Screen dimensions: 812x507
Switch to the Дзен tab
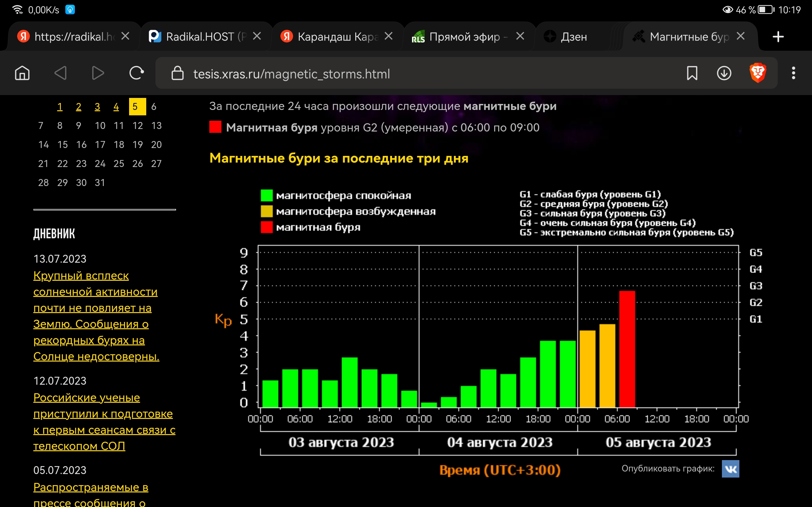click(574, 36)
